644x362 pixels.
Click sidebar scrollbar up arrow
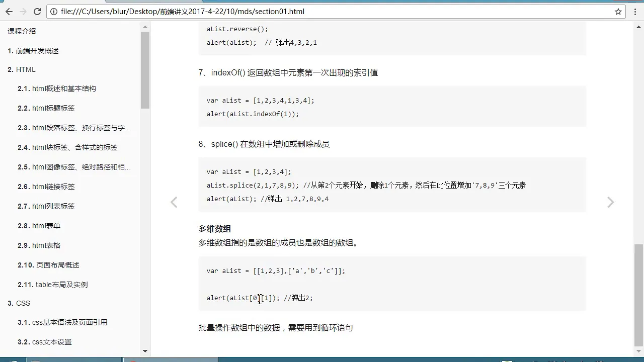(145, 27)
